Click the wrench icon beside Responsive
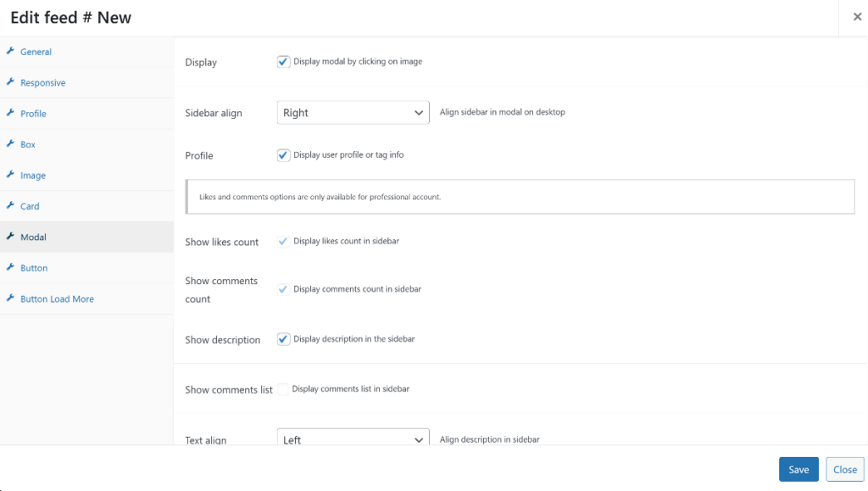 [x=12, y=82]
